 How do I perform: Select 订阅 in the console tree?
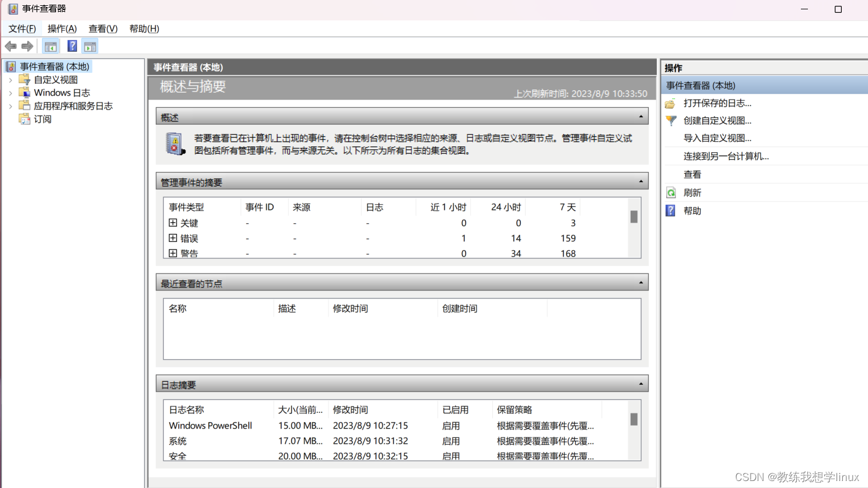point(43,119)
